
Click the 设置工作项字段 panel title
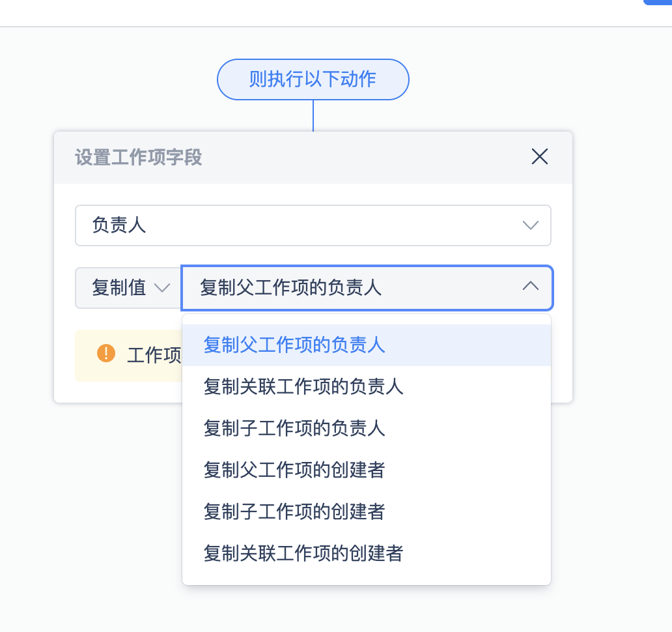coord(139,157)
